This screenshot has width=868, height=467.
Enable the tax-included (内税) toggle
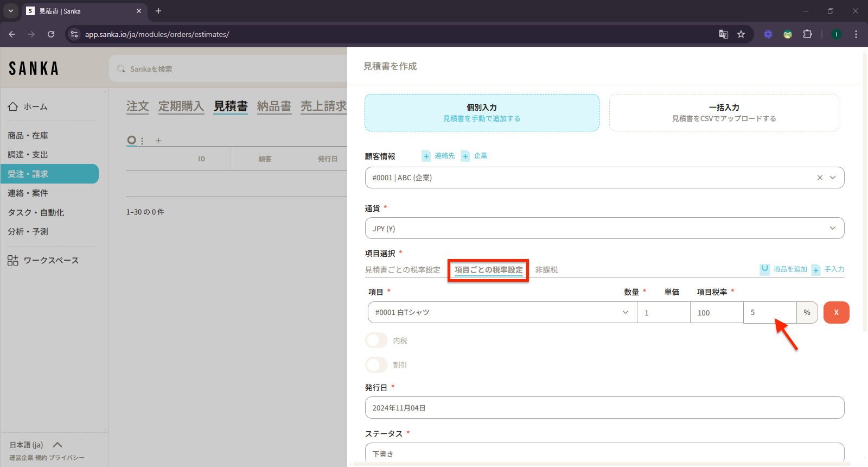click(x=376, y=340)
